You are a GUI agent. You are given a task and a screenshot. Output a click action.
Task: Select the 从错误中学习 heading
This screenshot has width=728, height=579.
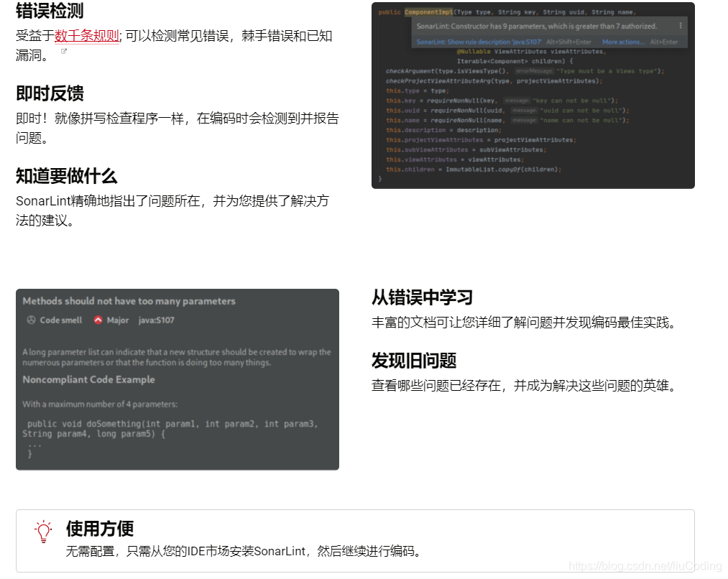point(422,297)
